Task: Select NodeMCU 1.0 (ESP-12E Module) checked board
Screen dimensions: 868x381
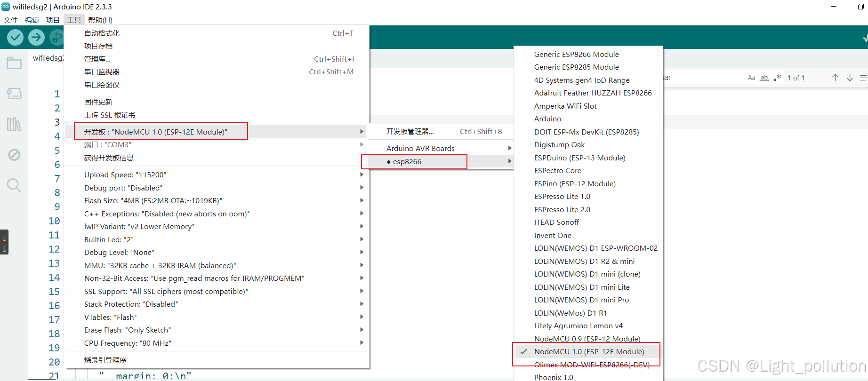Action: click(x=588, y=352)
